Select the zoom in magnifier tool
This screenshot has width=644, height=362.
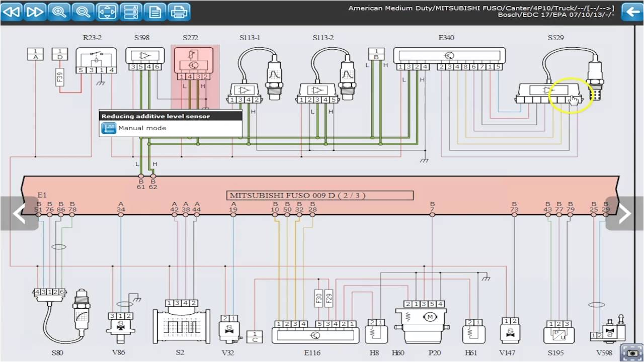point(59,12)
